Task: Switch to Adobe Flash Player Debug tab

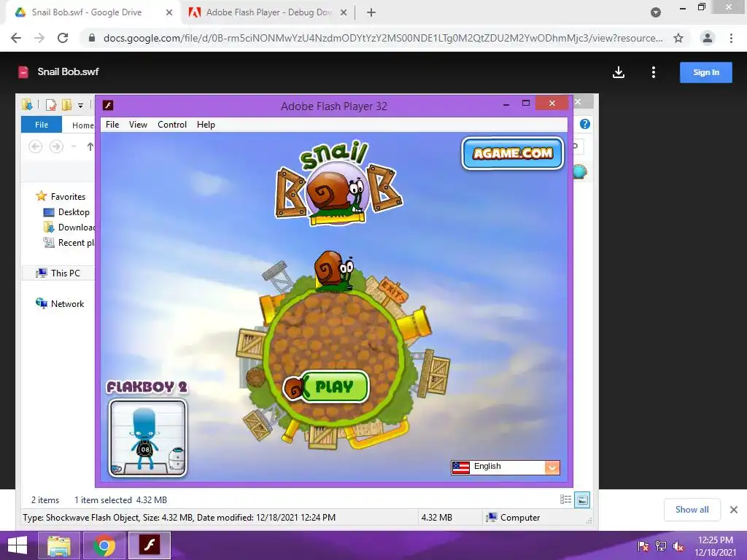Action: [x=267, y=12]
